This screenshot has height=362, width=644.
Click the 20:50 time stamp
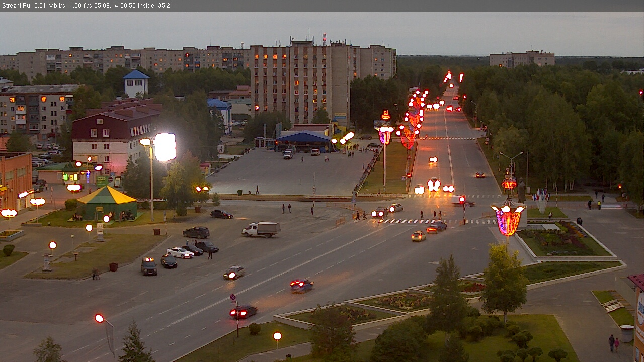pyautogui.click(x=127, y=6)
